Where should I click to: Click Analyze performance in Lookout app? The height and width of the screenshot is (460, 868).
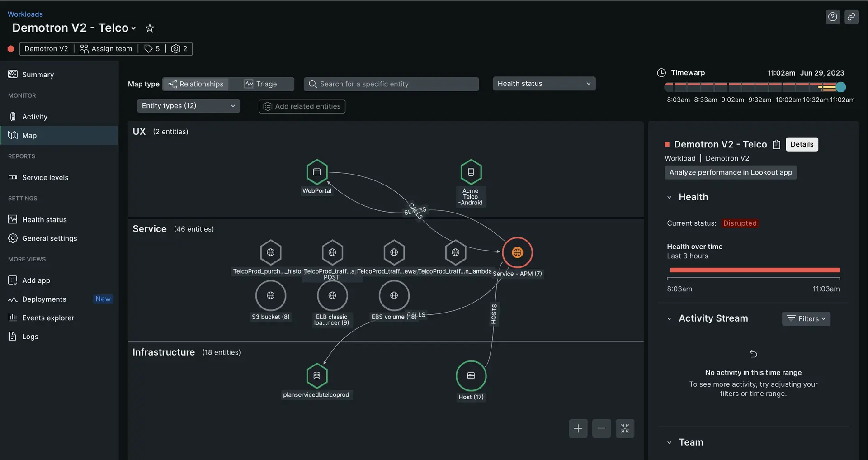click(730, 172)
